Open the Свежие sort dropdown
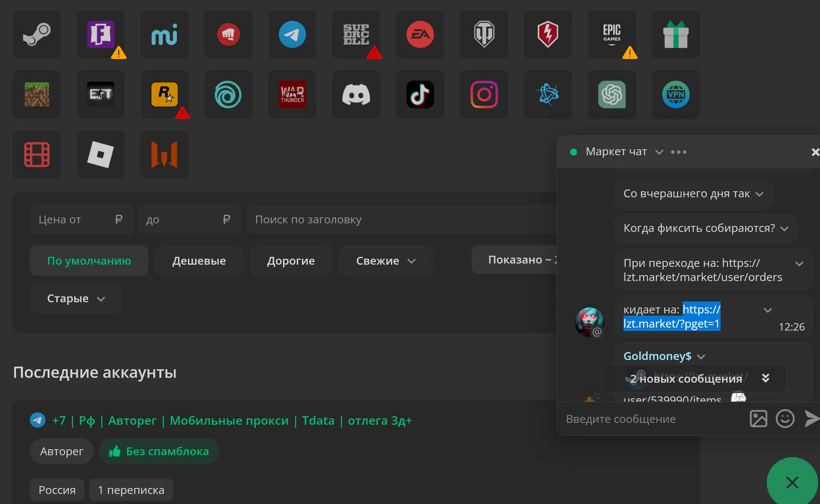The width and height of the screenshot is (820, 504). [x=386, y=261]
